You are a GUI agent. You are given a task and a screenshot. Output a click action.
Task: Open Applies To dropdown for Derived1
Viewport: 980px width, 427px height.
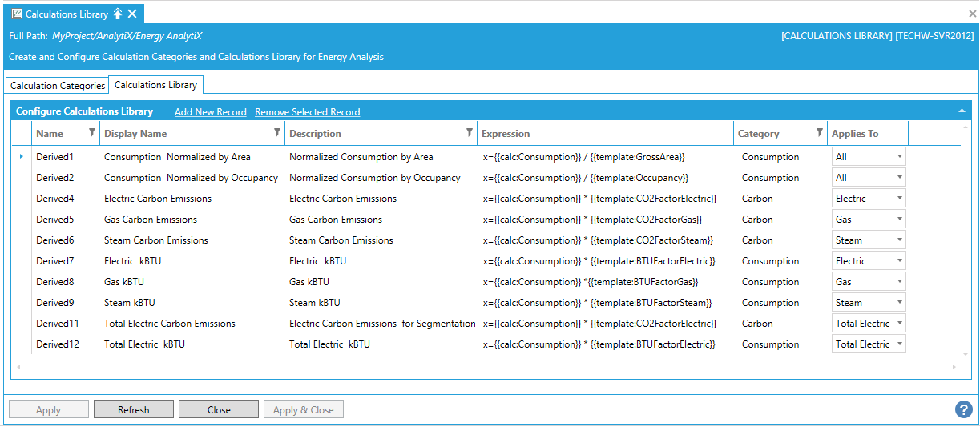[x=900, y=157]
